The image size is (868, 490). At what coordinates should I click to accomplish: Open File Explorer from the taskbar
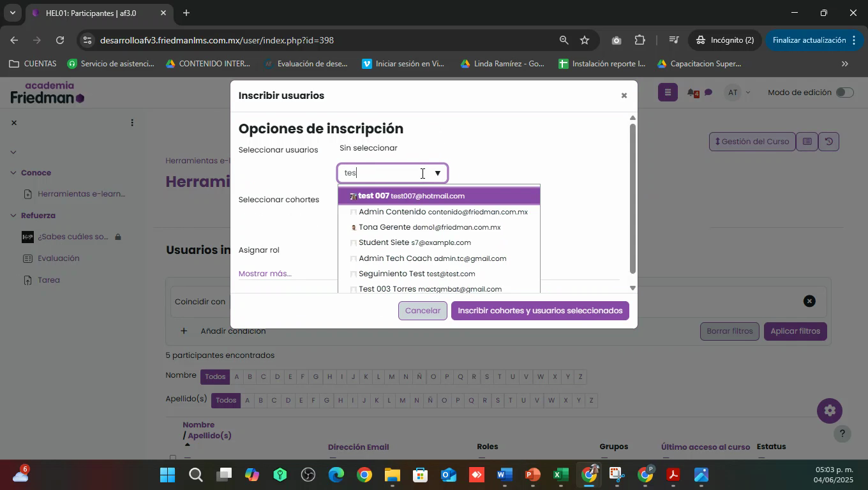click(x=392, y=475)
